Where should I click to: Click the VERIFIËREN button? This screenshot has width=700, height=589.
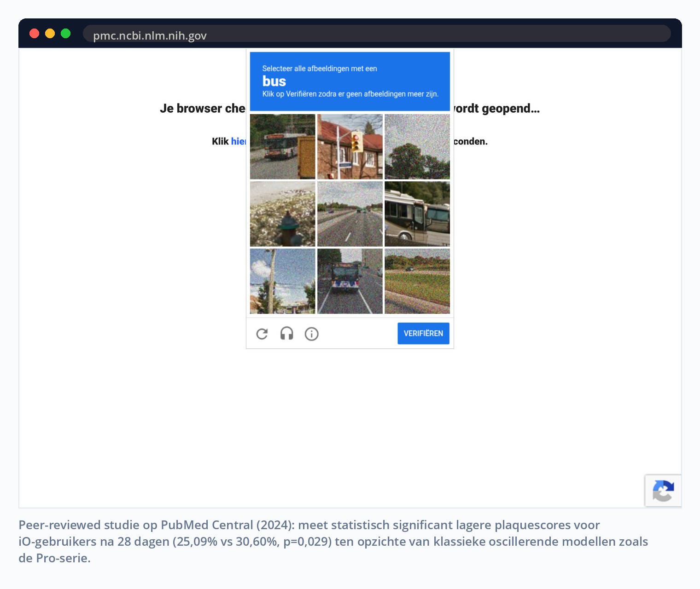coord(423,333)
